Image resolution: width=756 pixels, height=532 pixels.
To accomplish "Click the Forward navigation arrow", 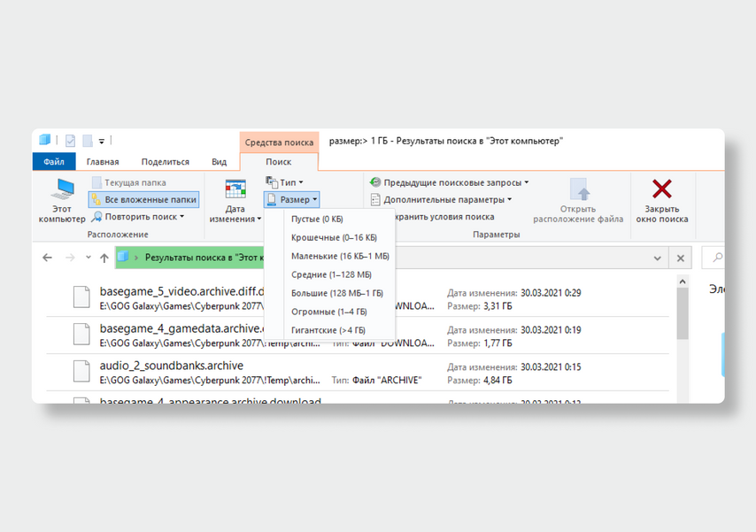I will pos(70,258).
